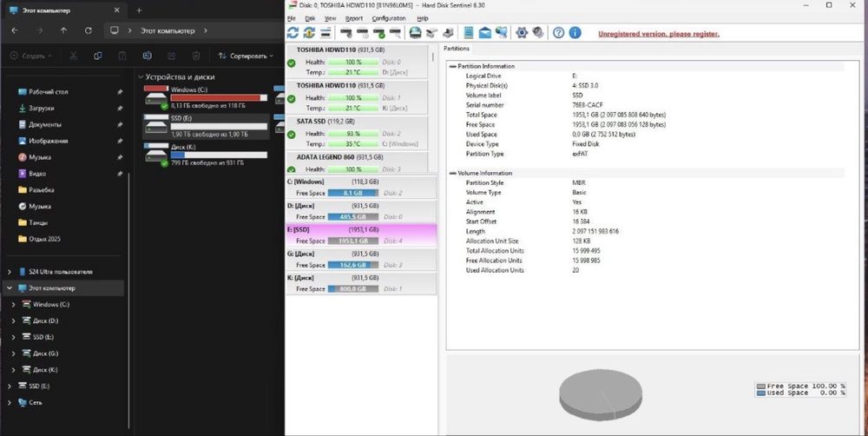
Task: Click the K: [Диск] 800,0 GB free space bar
Action: [353, 289]
